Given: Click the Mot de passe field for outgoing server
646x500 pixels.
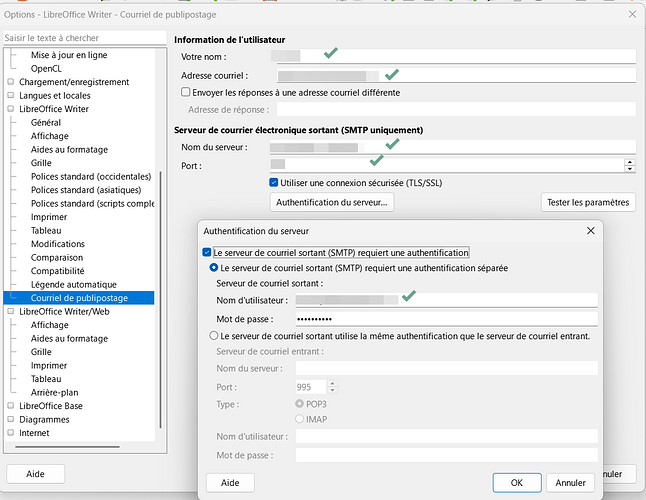Looking at the screenshot, I should 445,319.
